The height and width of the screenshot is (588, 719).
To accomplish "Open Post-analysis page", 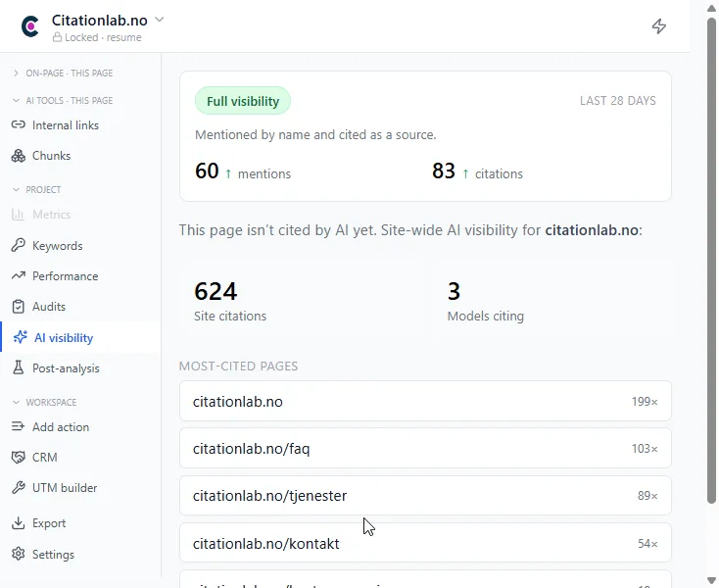I will pyautogui.click(x=66, y=368).
